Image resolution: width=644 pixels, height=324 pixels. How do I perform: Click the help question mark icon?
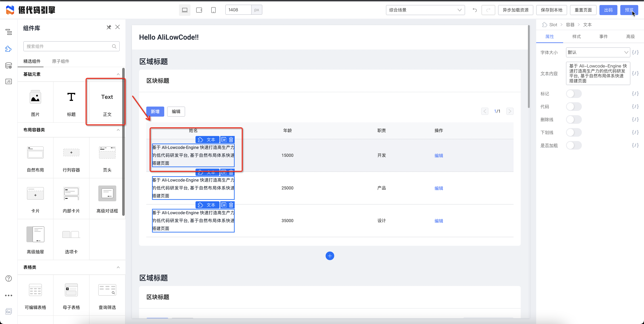click(x=8, y=278)
